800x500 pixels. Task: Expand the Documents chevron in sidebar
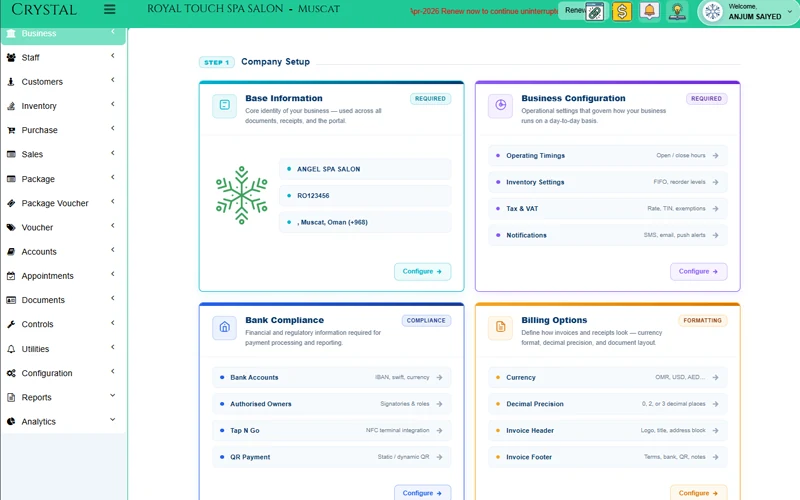click(x=113, y=298)
